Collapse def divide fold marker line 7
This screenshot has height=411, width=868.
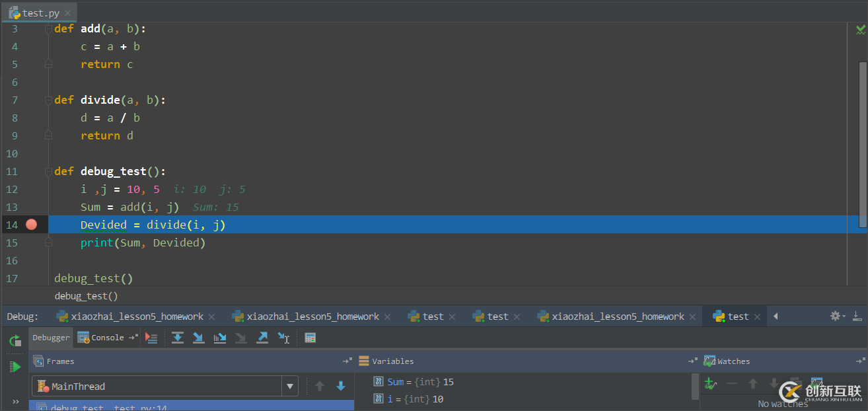click(x=48, y=100)
